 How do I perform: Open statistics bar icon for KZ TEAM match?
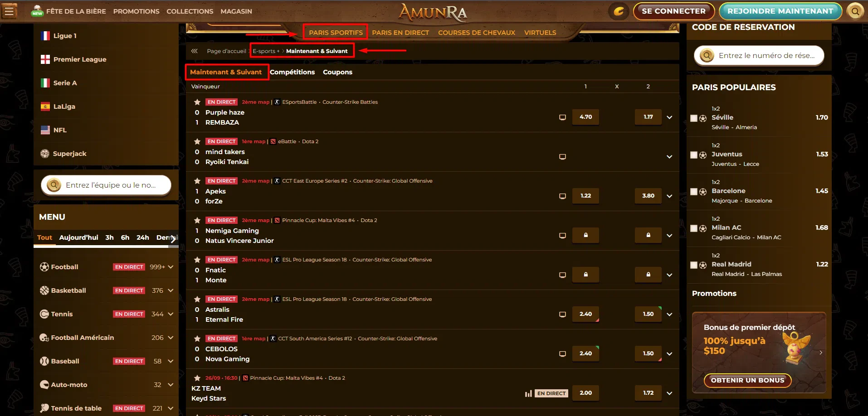(x=528, y=393)
